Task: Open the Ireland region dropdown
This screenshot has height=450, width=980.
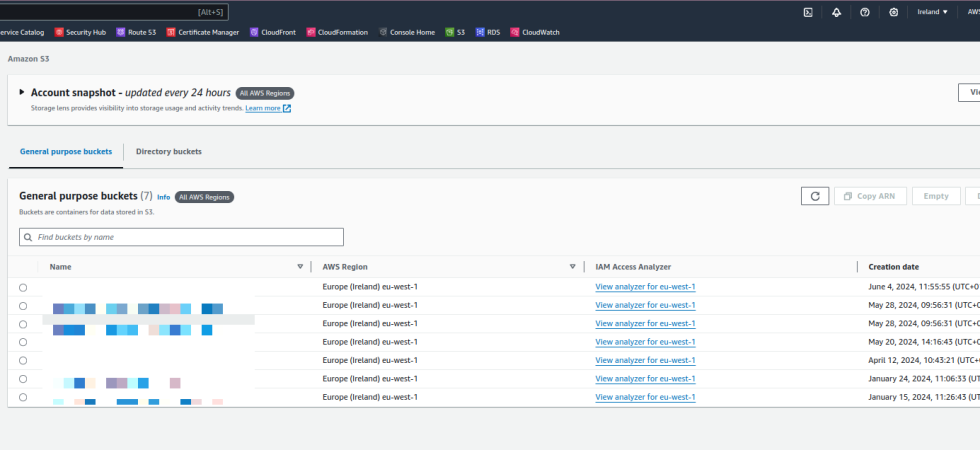Action: click(x=932, y=12)
